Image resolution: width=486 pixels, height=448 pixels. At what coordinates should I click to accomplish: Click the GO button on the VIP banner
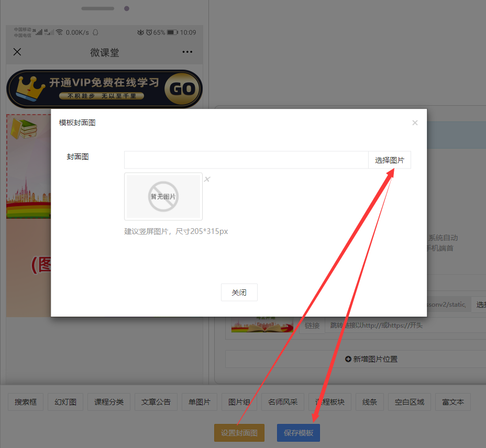tap(182, 89)
